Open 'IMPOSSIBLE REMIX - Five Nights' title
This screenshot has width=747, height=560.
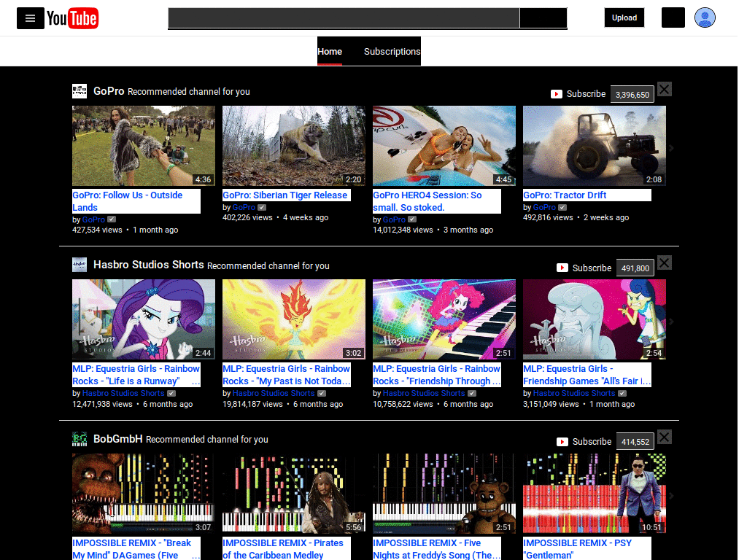click(437, 548)
